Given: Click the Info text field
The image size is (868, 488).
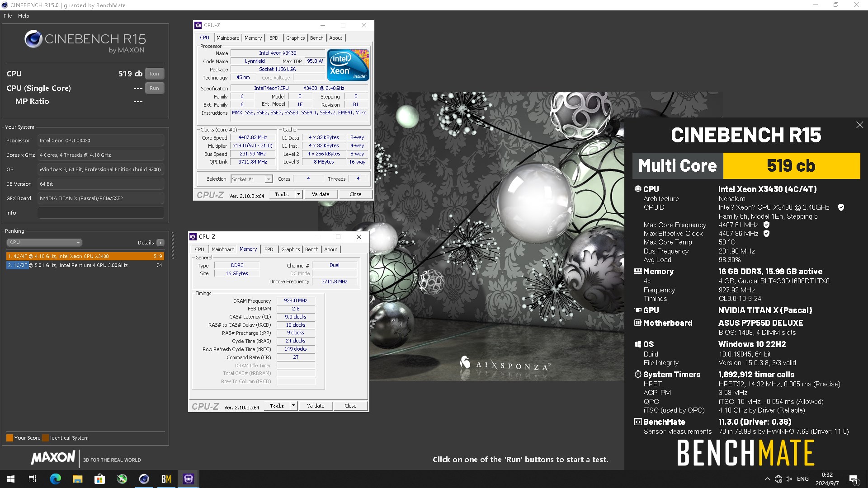Looking at the screenshot, I should click(x=100, y=213).
